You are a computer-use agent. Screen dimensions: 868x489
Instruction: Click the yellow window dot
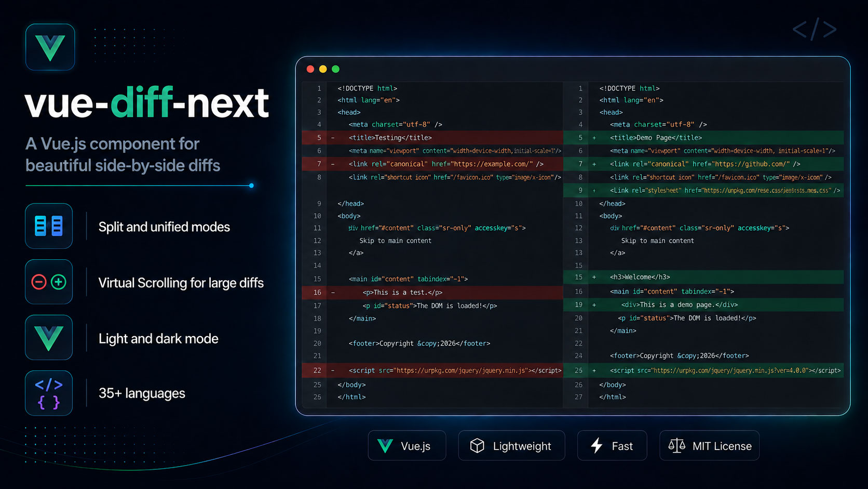(x=323, y=69)
